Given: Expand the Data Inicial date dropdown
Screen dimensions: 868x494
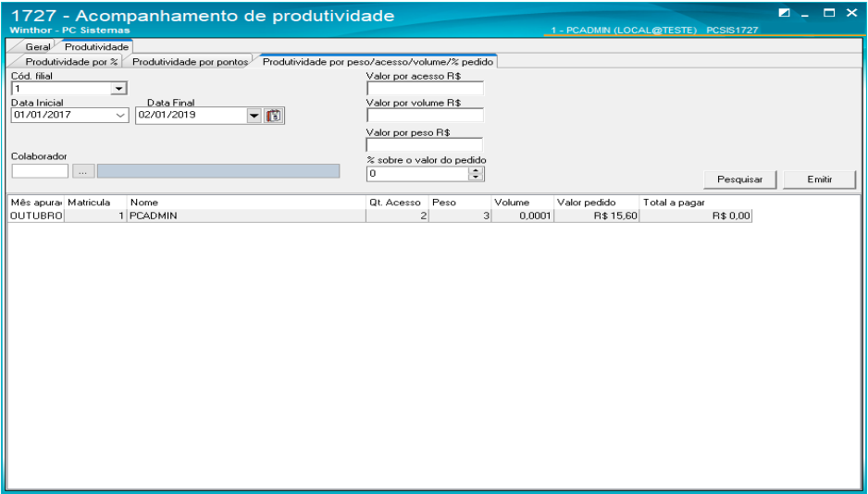Looking at the screenshot, I should point(119,115).
